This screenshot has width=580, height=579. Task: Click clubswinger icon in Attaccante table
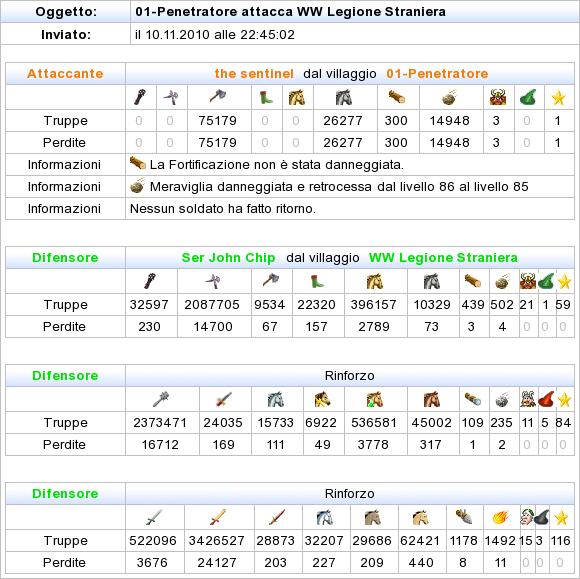click(x=140, y=97)
